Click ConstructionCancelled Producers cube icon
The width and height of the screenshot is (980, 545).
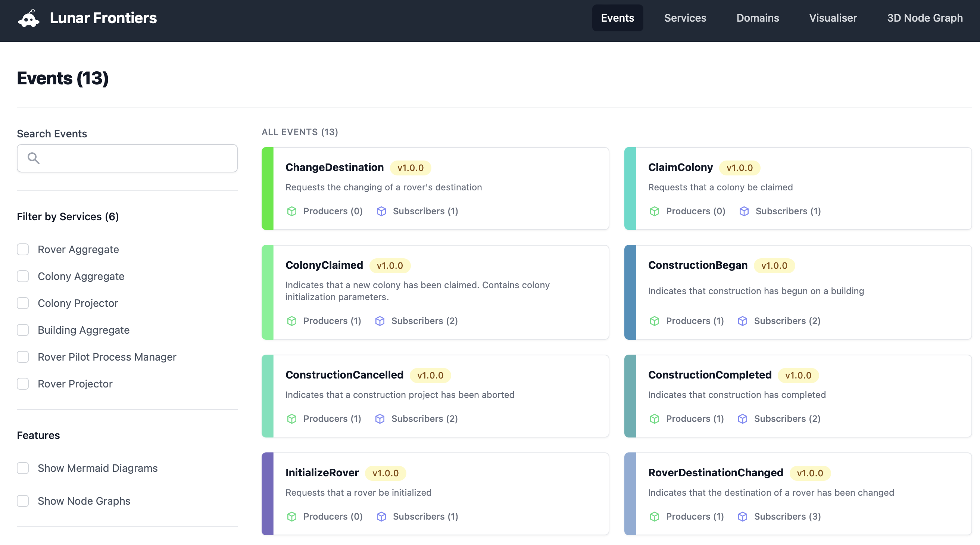click(291, 419)
